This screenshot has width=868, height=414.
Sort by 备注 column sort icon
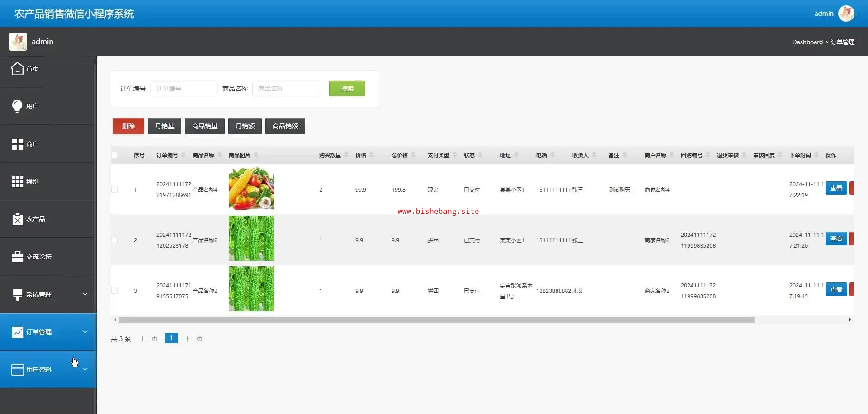coord(624,155)
